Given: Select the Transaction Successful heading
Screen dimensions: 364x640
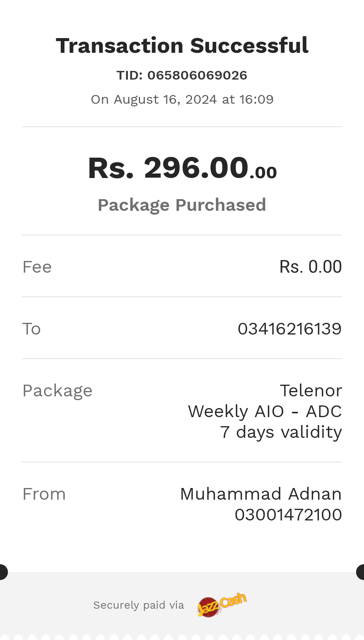Looking at the screenshot, I should [x=182, y=46].
